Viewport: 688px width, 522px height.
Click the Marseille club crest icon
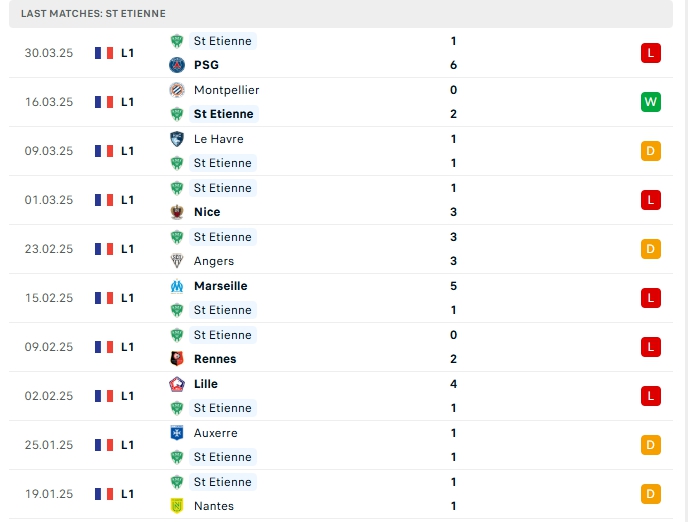177,286
